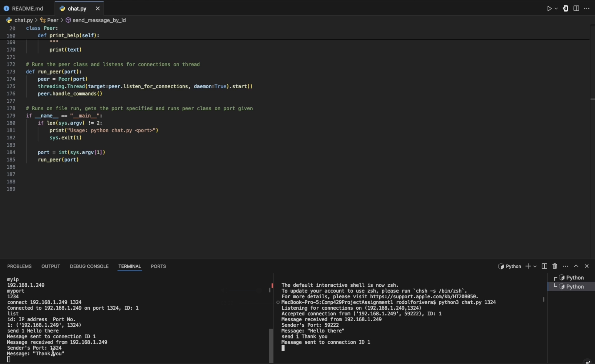The image size is (595, 364).
Task: Click send_message_by_id in the breadcrumb
Action: click(x=99, y=20)
